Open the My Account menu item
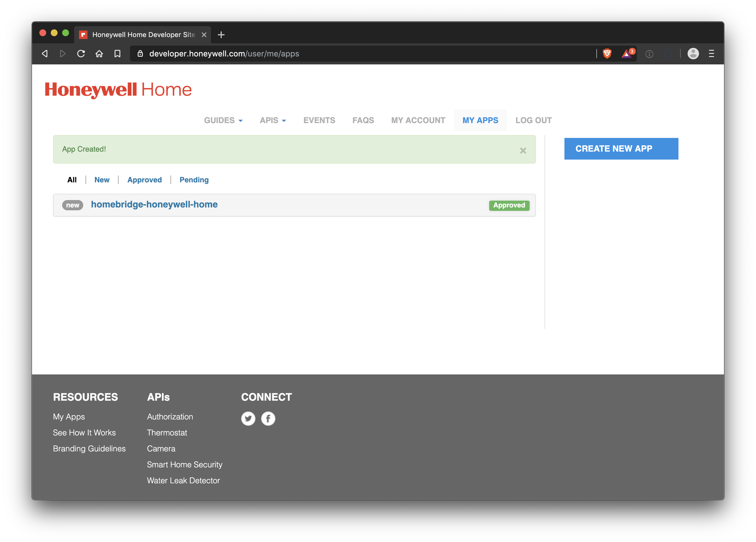This screenshot has width=756, height=542. pyautogui.click(x=418, y=120)
